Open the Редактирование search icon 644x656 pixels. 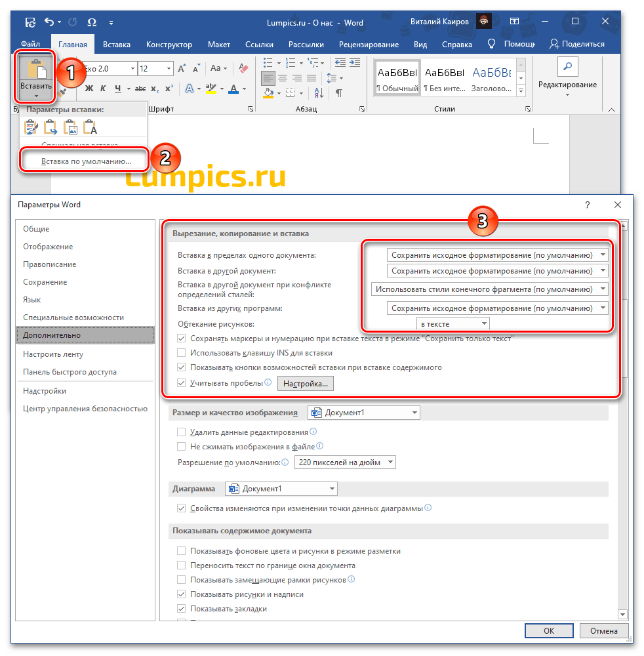coord(567,67)
